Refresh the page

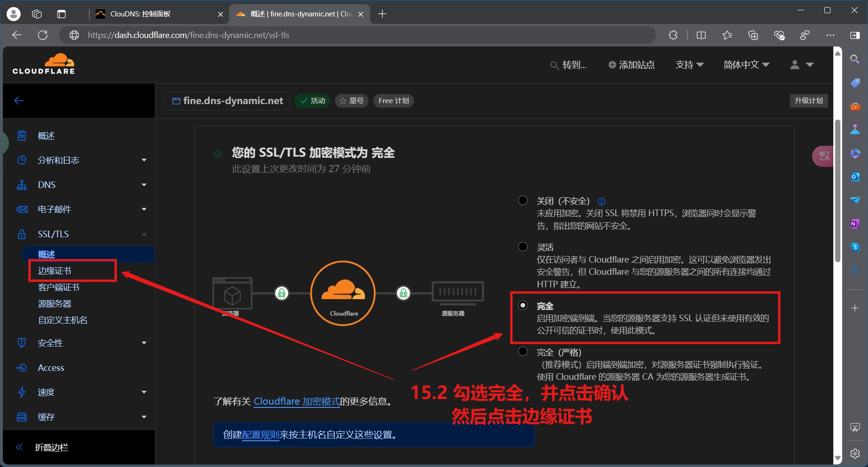coord(43,35)
